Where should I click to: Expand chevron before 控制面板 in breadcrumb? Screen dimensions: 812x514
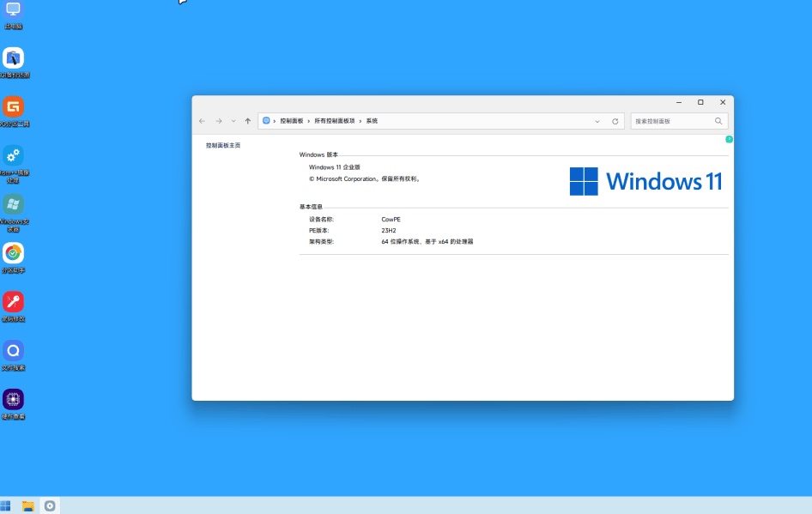coord(275,121)
